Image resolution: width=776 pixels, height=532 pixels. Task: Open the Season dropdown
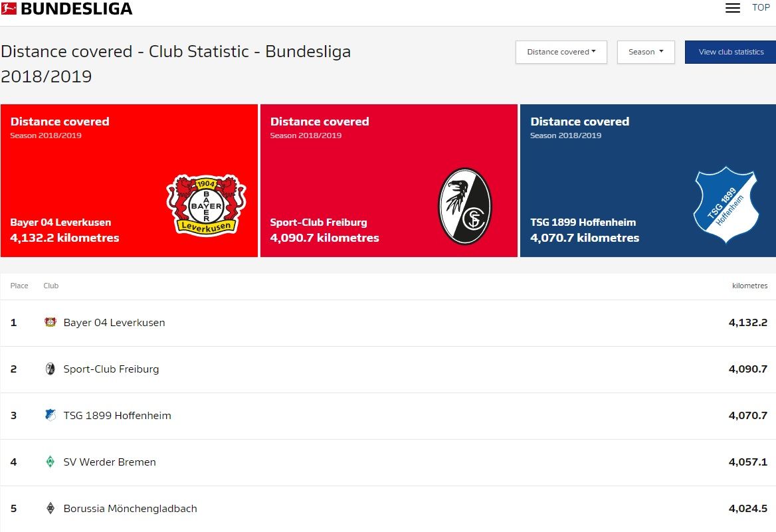[645, 52]
